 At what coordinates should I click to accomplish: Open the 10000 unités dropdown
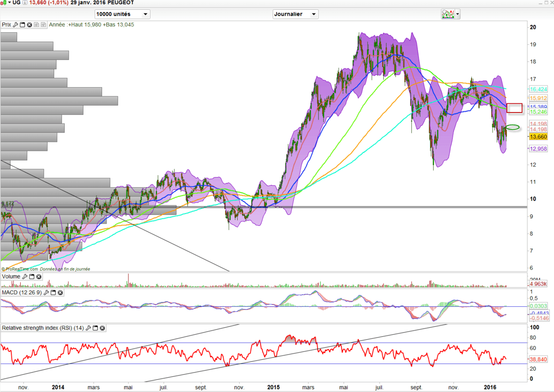click(x=122, y=14)
